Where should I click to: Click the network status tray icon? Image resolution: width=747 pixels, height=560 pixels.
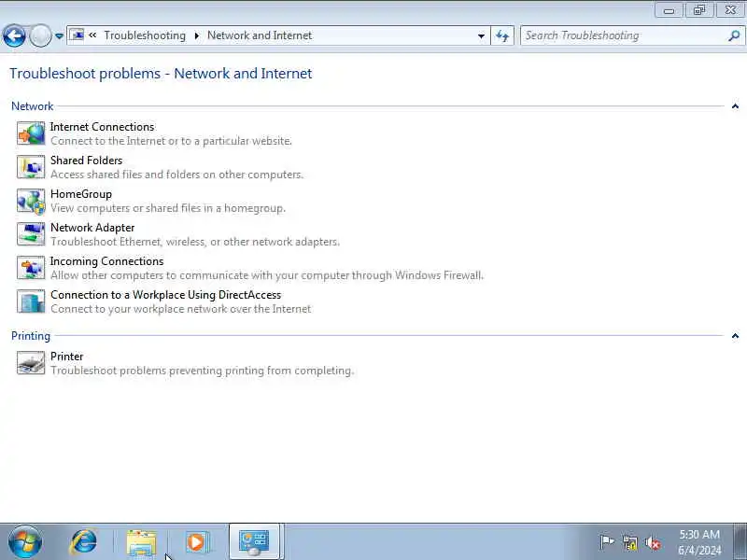click(x=629, y=542)
